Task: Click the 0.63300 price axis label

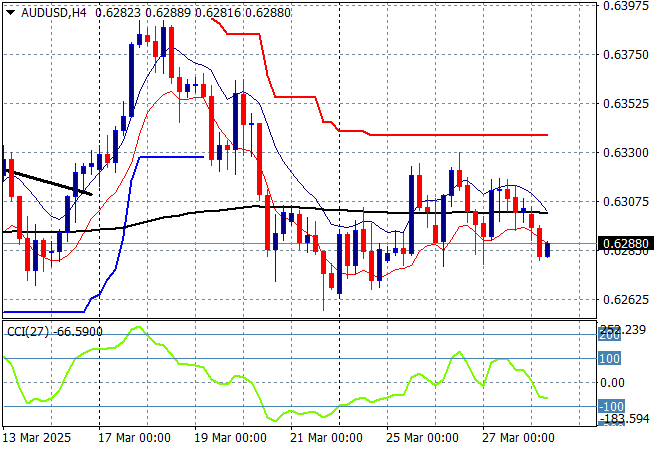Action: [626, 152]
